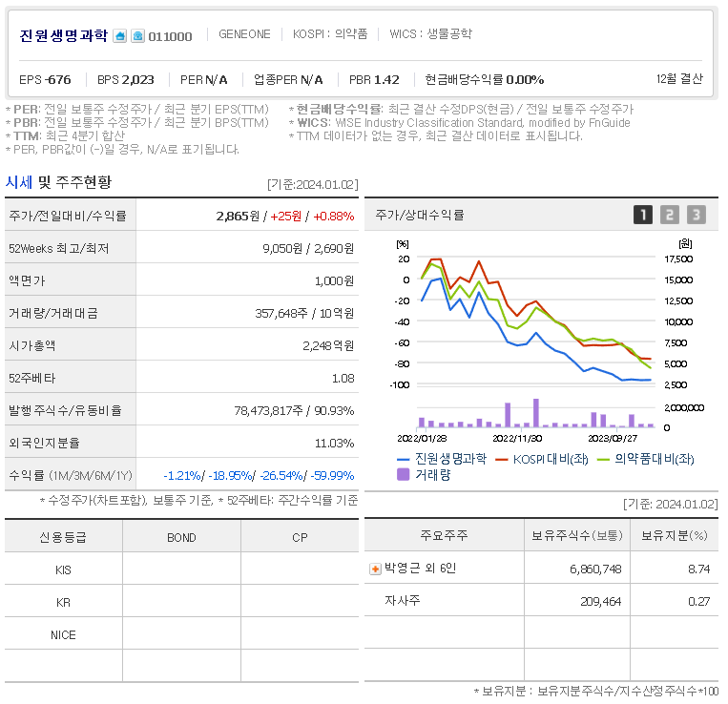728x704 pixels.
Task: Click the 주요주주 column header
Action: point(444,535)
